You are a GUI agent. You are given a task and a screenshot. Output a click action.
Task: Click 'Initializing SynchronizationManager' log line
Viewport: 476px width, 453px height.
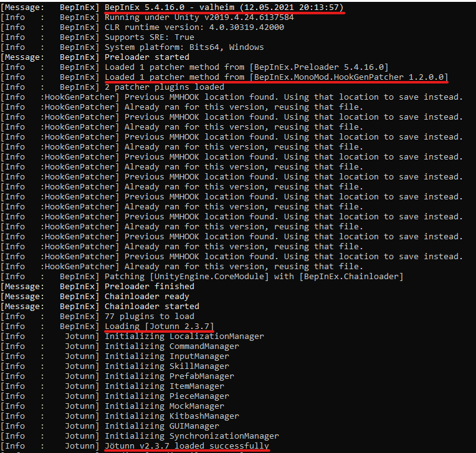click(x=192, y=436)
